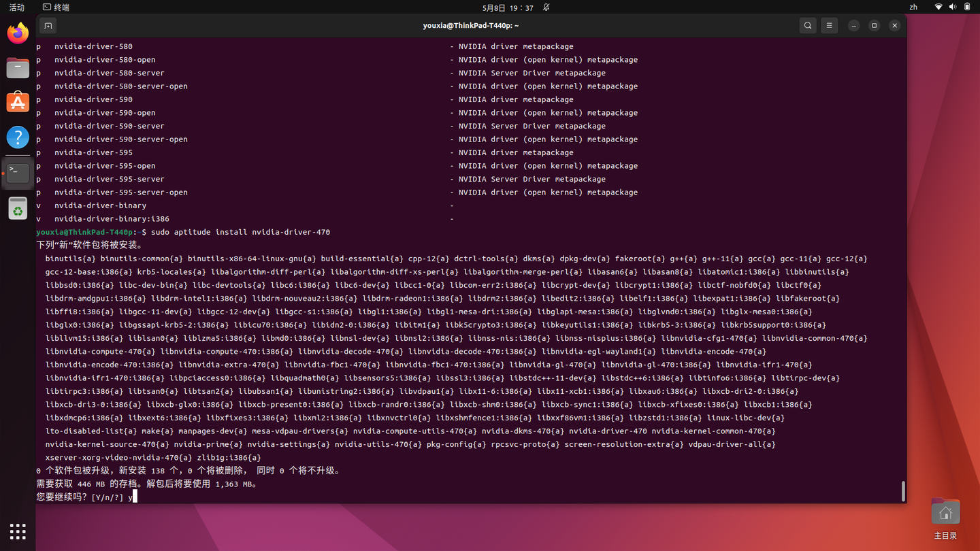Image resolution: width=980 pixels, height=551 pixels.
Task: Select the Terminal icon in dock
Action: tap(18, 173)
